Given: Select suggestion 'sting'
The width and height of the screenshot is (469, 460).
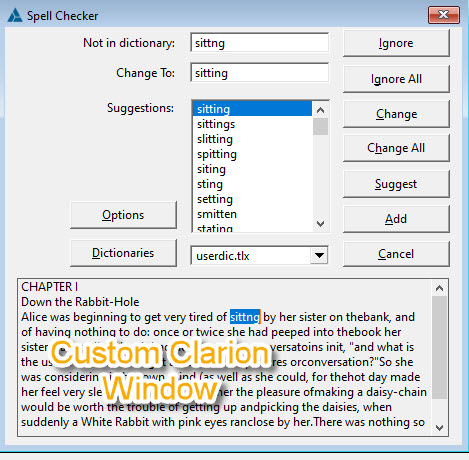Looking at the screenshot, I should point(252,184).
